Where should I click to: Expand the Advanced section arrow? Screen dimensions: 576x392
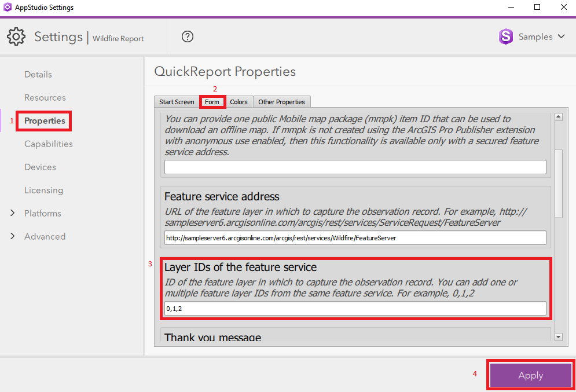pyautogui.click(x=13, y=236)
